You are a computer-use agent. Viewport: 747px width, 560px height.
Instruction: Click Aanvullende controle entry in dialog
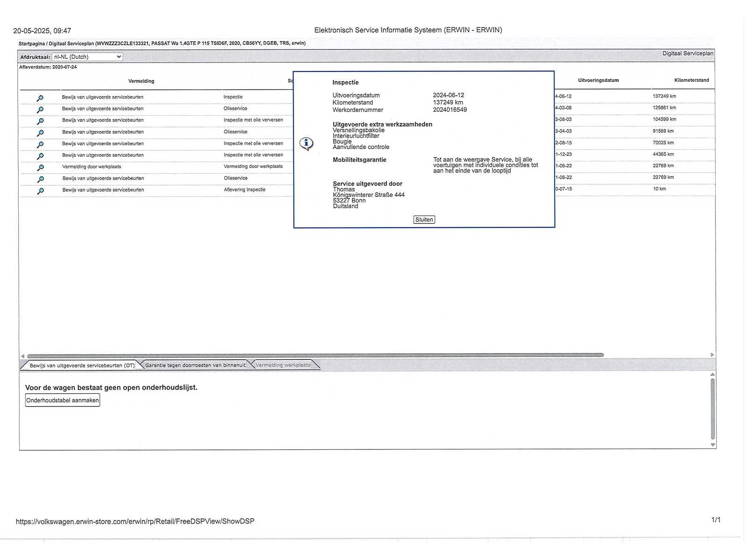click(x=361, y=147)
